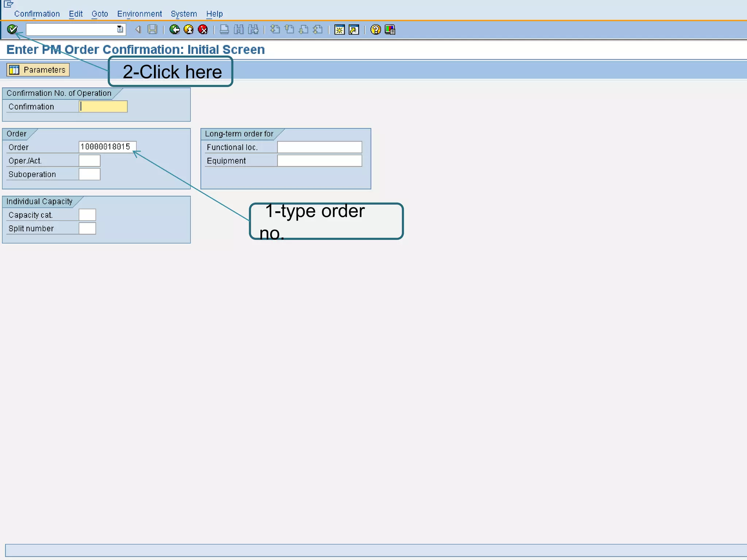Click the Parameters button
Screen dimensions: 747x560
point(38,70)
